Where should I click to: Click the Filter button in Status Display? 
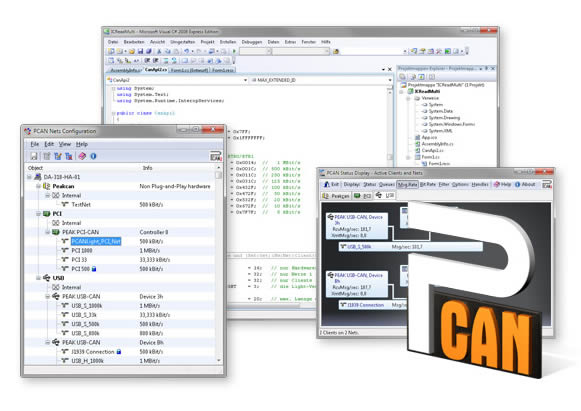(444, 185)
